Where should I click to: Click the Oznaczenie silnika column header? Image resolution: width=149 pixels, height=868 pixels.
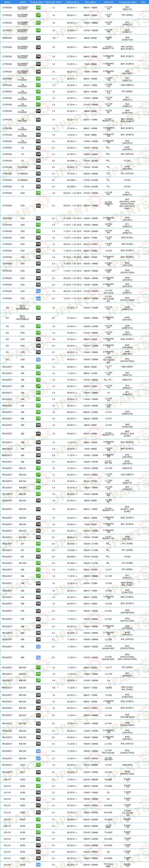click(x=127, y=2)
